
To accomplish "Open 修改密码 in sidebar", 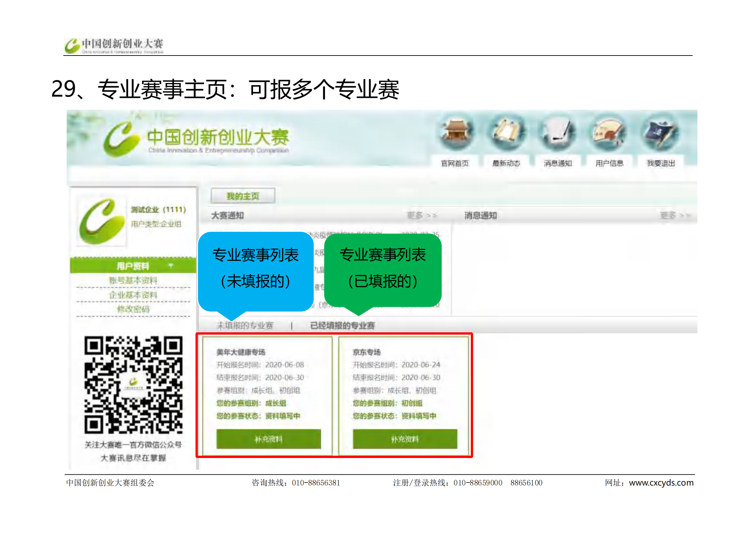I will 133,309.
